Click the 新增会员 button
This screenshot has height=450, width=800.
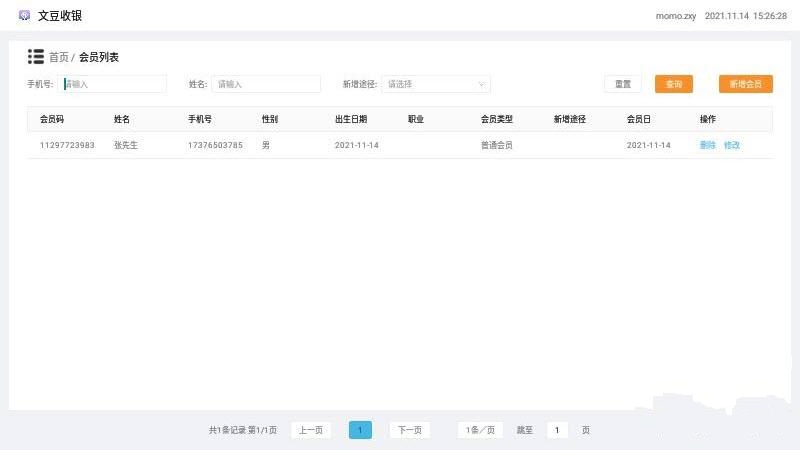tap(745, 84)
